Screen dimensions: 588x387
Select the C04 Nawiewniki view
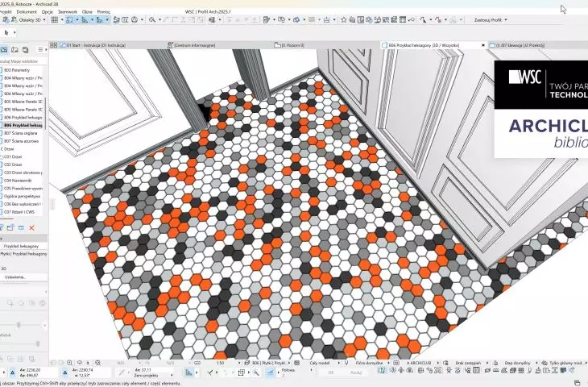point(18,181)
